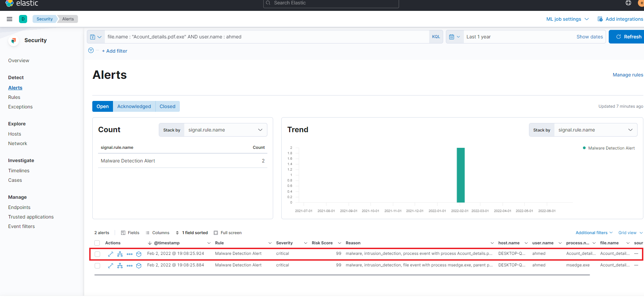Viewport: 644px width, 297px height.
Task: Open the hamburger navigation menu
Action: tap(10, 19)
